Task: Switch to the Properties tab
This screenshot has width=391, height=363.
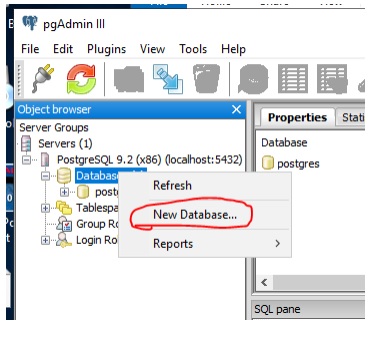Action: coord(297,117)
